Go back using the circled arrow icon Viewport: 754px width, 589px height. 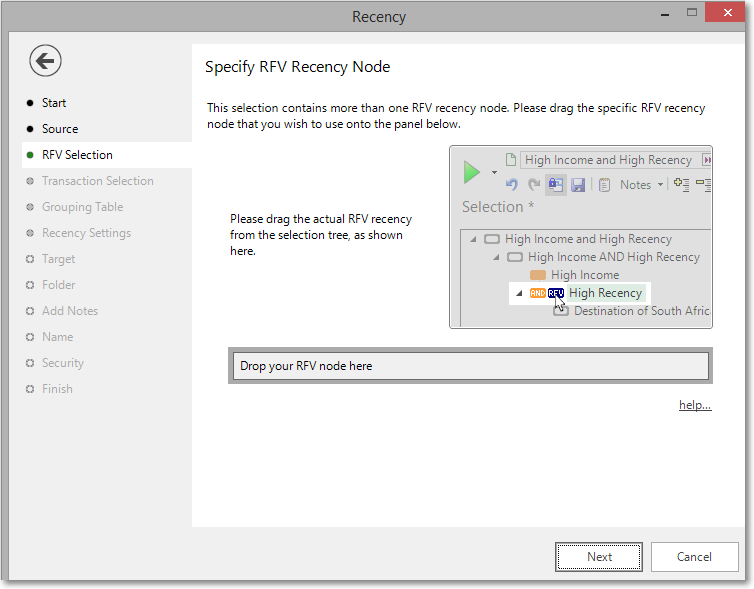(45, 61)
